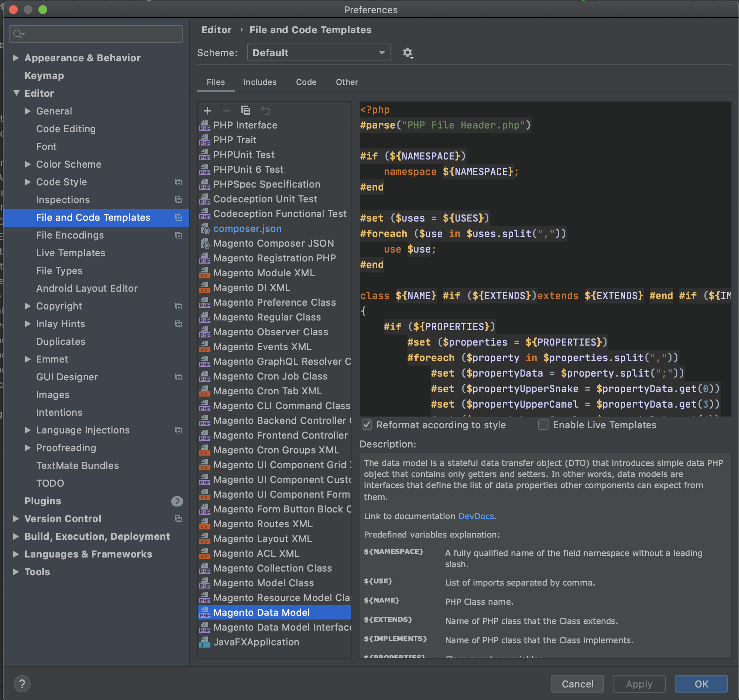Collapse the Editor tree section
This screenshot has height=700, width=739.
tap(16, 93)
